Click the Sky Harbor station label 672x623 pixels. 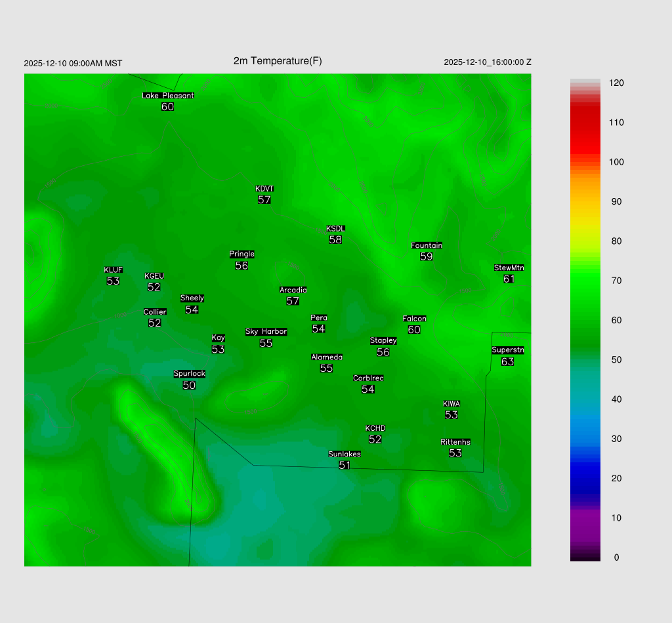coord(266,332)
